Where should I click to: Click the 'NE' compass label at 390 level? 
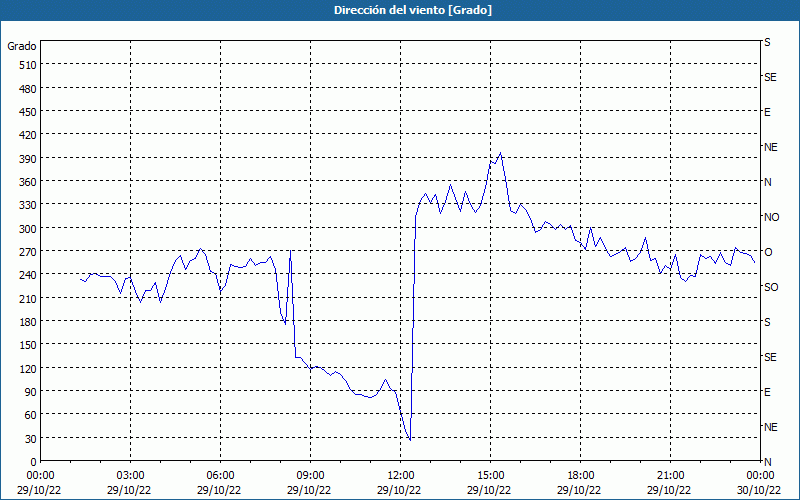coord(771,147)
